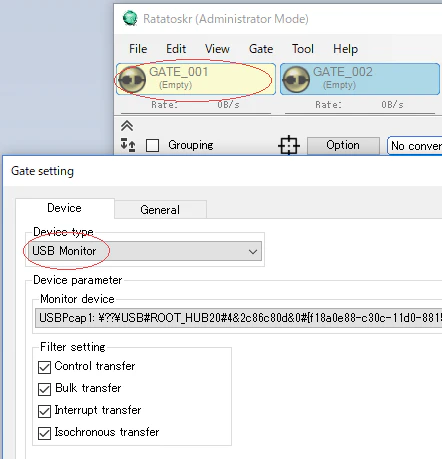Image resolution: width=442 pixels, height=459 pixels.
Task: Open the File menu
Action: tap(138, 49)
